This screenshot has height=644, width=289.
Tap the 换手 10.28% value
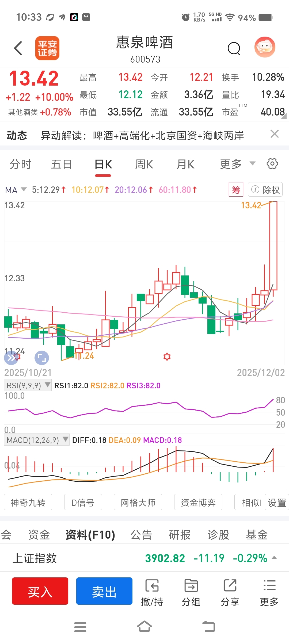click(x=268, y=77)
